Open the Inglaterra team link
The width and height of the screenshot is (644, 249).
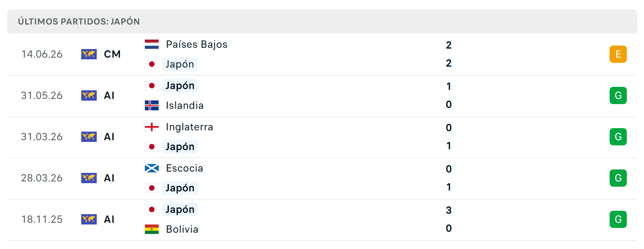(x=190, y=127)
